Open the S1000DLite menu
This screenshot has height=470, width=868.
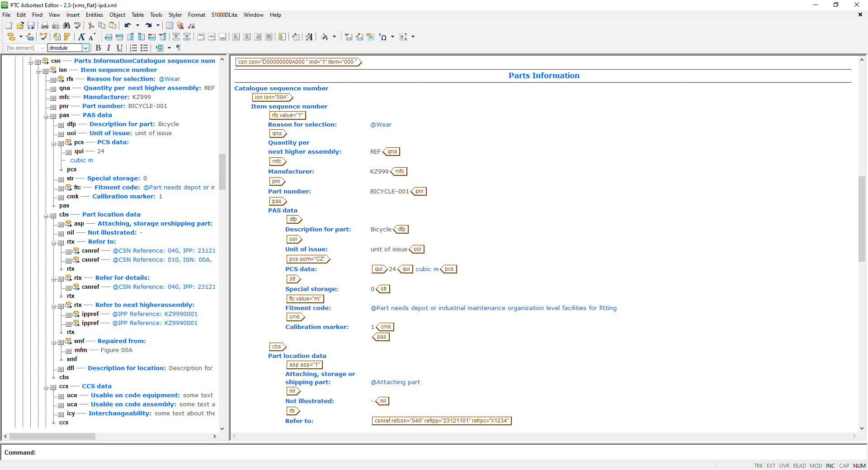point(224,15)
